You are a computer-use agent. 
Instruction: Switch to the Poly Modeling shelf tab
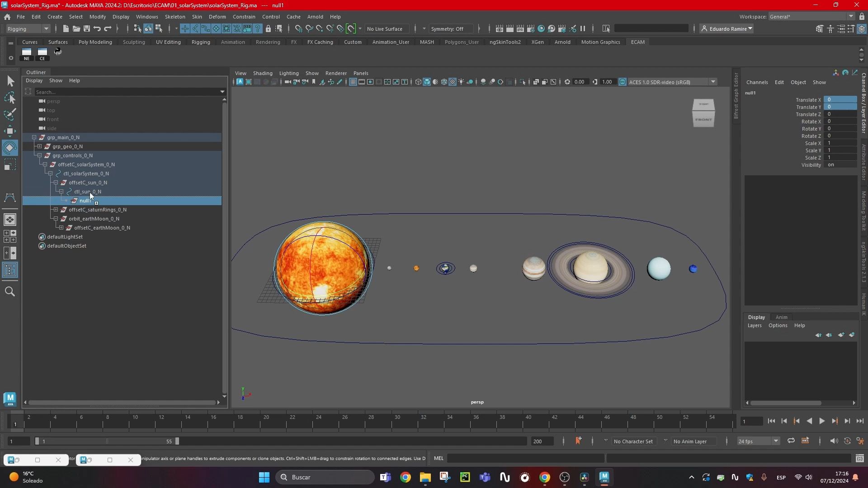click(x=95, y=42)
